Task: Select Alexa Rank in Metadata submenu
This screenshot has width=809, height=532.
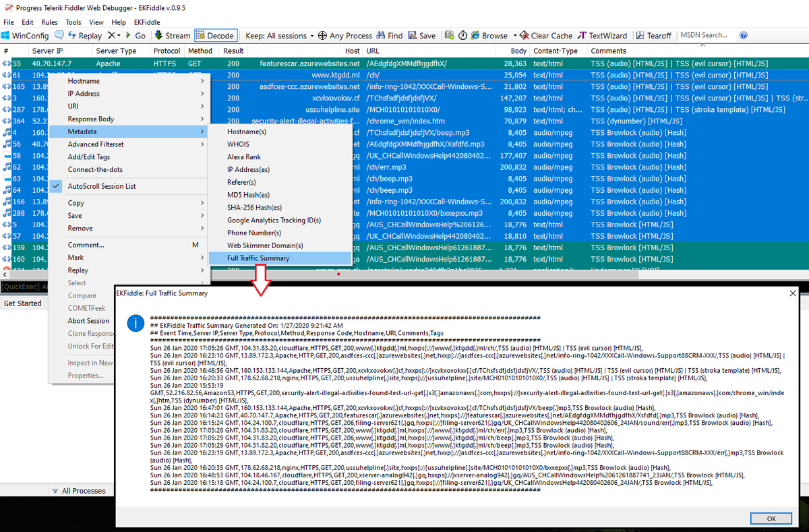Action: 280,157
